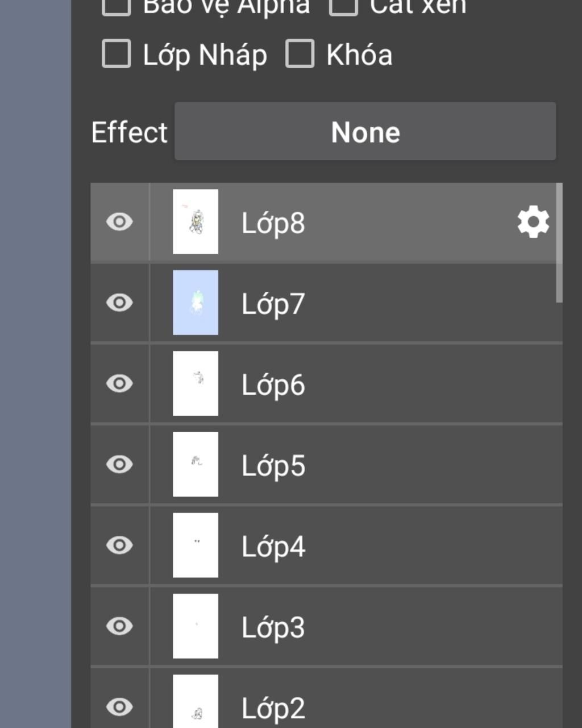Choose the Lớp5 layer

coord(273,465)
